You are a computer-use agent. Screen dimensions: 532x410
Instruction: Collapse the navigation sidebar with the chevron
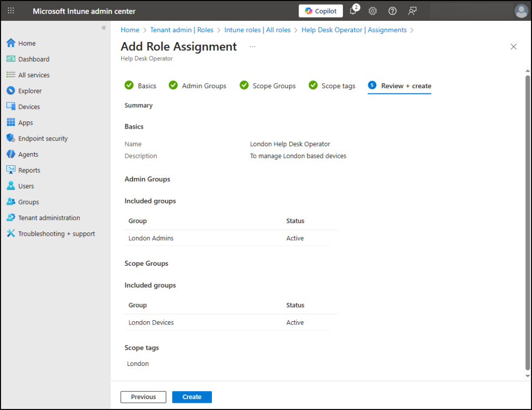click(x=103, y=28)
